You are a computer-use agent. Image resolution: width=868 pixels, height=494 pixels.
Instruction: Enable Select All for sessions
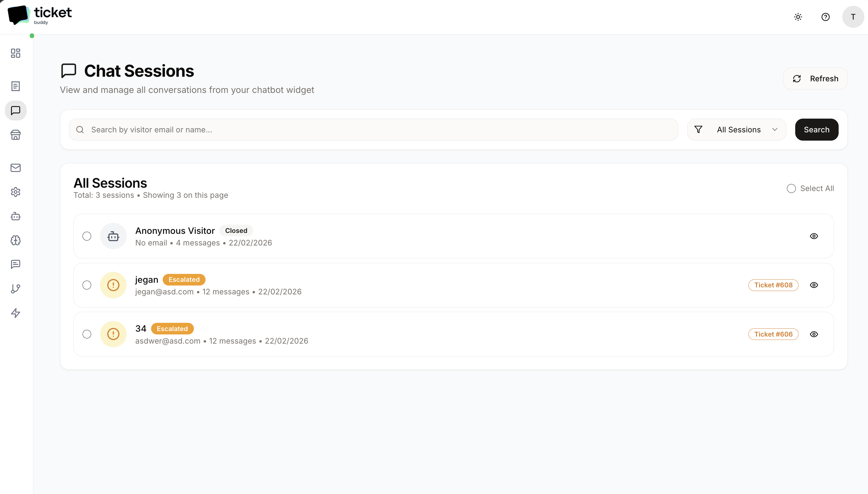tap(791, 188)
